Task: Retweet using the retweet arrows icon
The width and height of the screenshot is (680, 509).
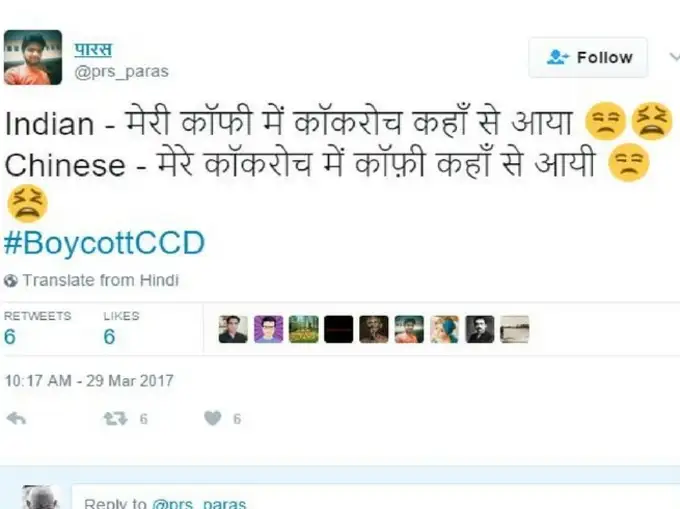Action: [x=115, y=419]
